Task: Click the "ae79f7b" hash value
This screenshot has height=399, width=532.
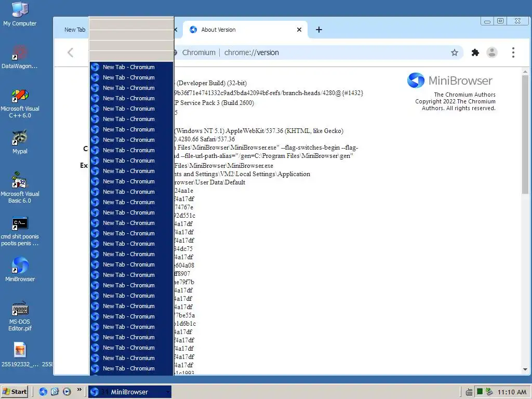Action: [x=184, y=282]
